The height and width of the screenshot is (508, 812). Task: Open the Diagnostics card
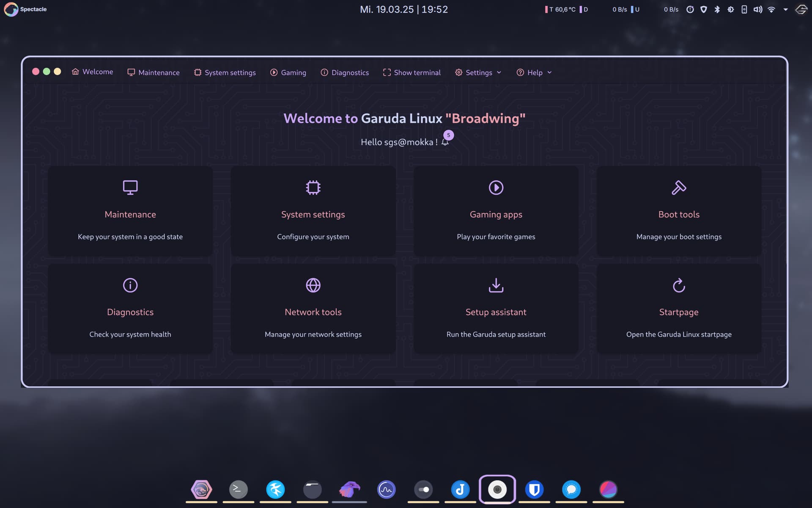(x=130, y=309)
